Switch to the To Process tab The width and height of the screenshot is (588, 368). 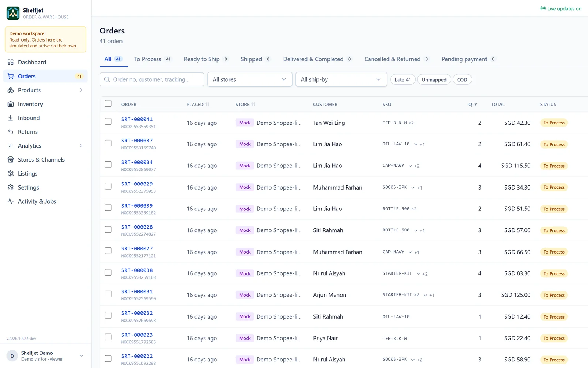point(153,59)
